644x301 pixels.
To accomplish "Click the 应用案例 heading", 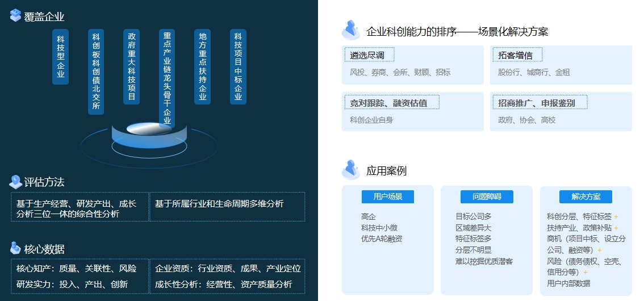I will 387,171.
